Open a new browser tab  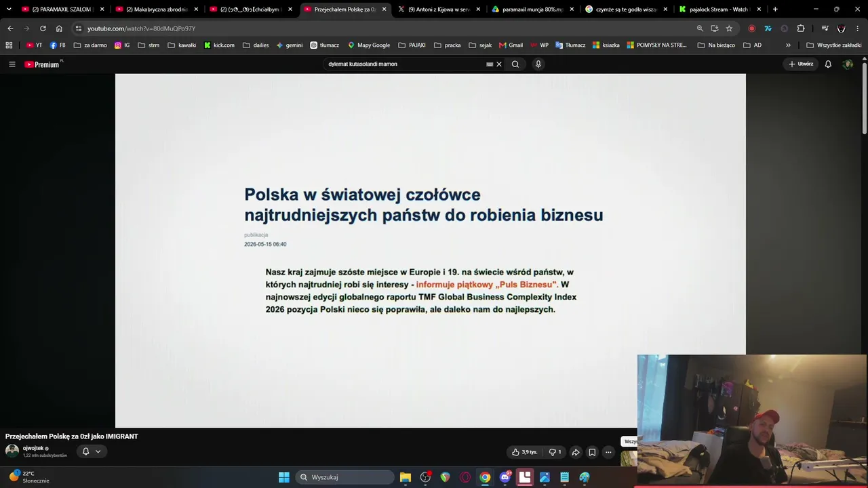click(775, 9)
